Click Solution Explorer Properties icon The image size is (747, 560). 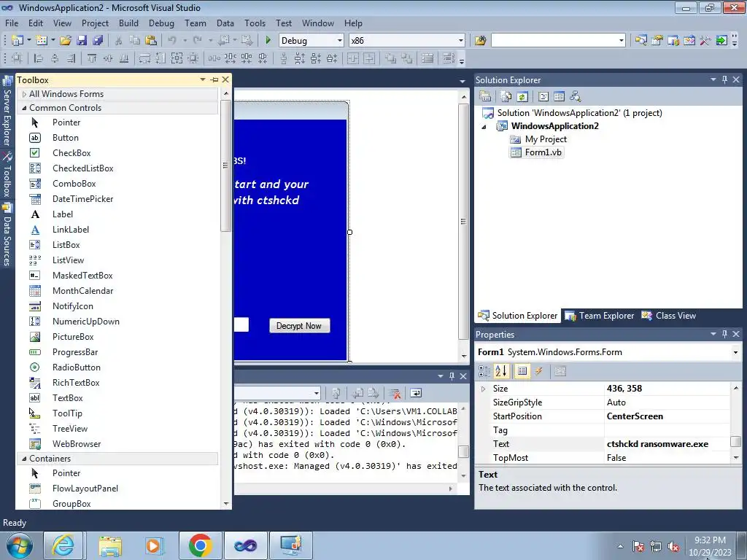(485, 97)
